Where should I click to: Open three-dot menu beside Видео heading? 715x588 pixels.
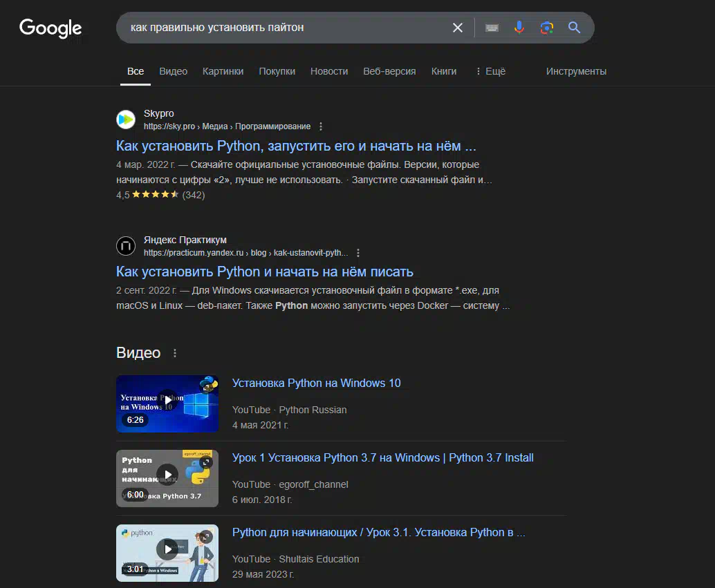pos(175,353)
